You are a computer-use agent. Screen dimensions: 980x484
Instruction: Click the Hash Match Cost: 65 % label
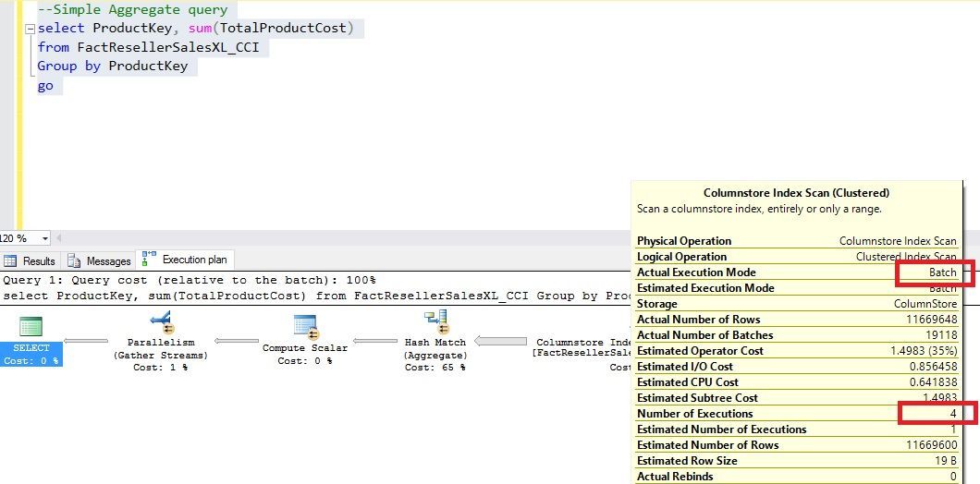[x=435, y=368]
